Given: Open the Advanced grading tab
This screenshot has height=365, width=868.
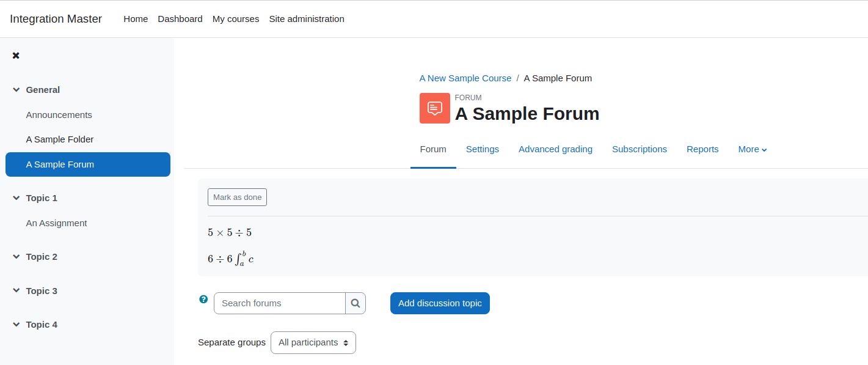Looking at the screenshot, I should 555,149.
